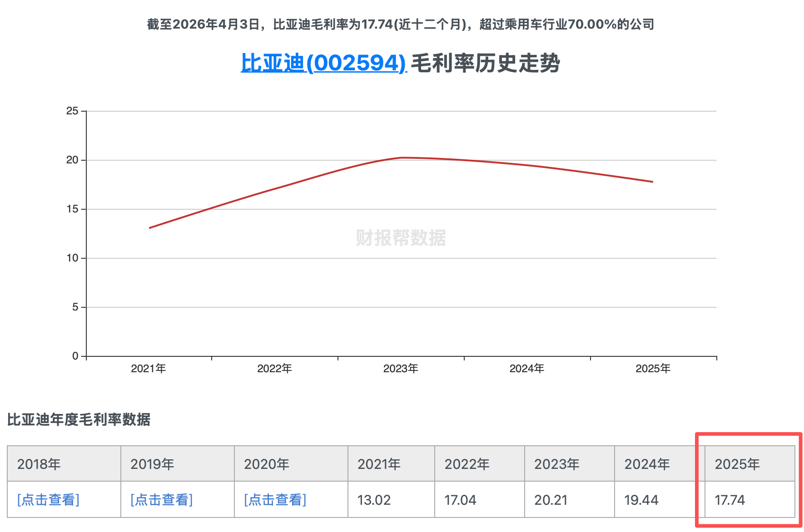
Task: Click the summary sentence starting 截至2026年4月3日
Action: point(401,24)
